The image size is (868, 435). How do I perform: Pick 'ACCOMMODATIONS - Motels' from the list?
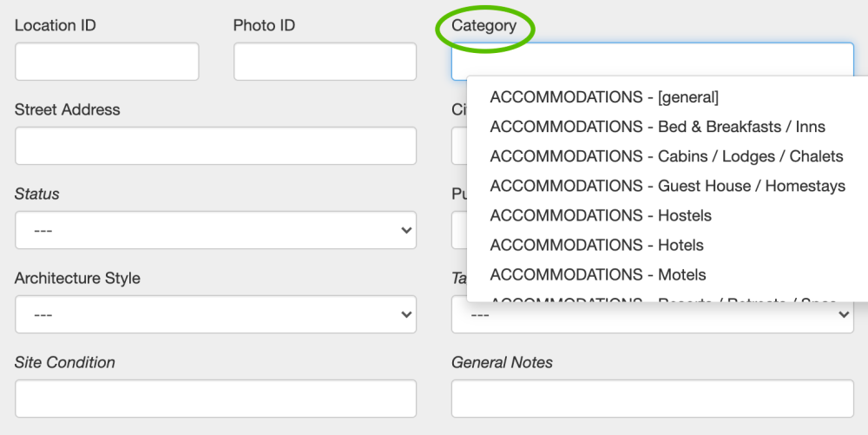(x=598, y=274)
